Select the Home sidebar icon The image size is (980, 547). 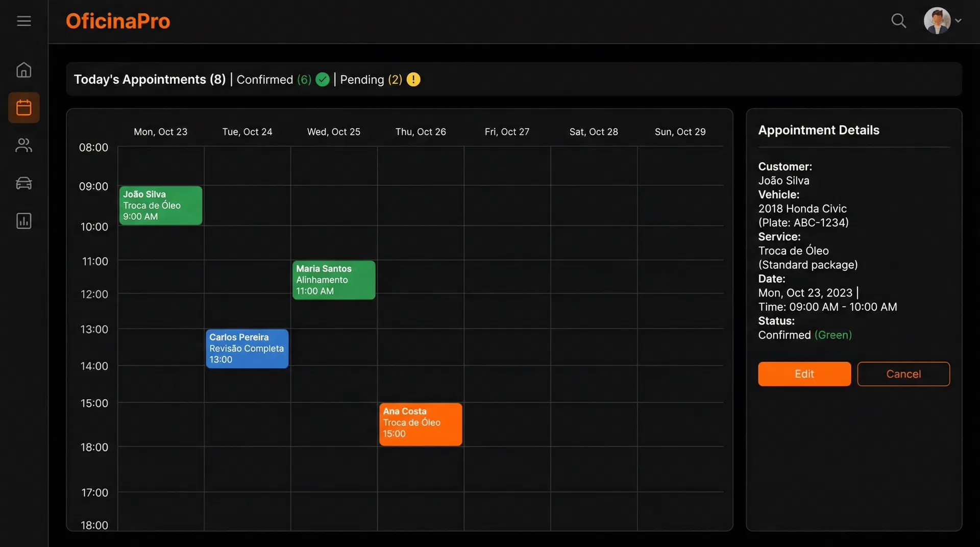(23, 70)
